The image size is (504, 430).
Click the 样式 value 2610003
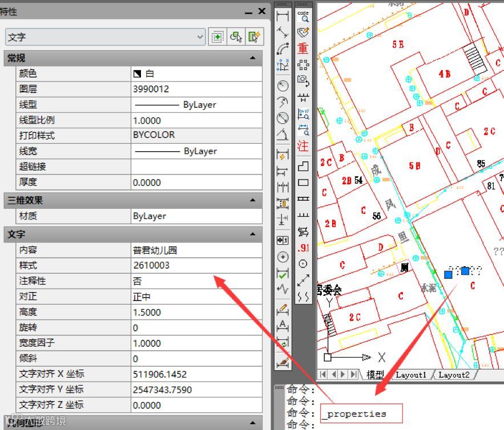(196, 266)
